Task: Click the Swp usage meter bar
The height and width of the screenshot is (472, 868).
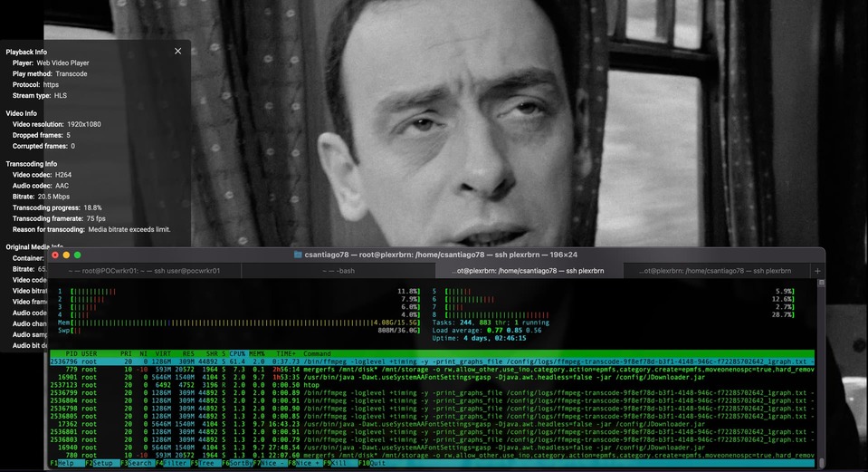Action: 239,330
